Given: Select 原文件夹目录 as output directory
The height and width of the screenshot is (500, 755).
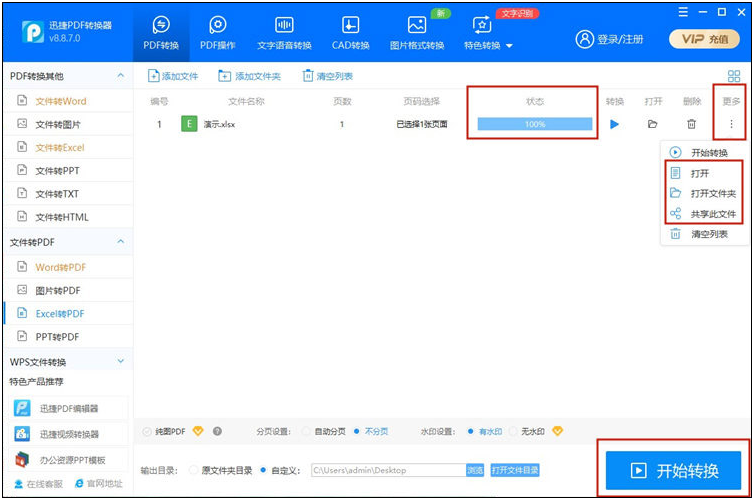Looking at the screenshot, I should point(193,470).
